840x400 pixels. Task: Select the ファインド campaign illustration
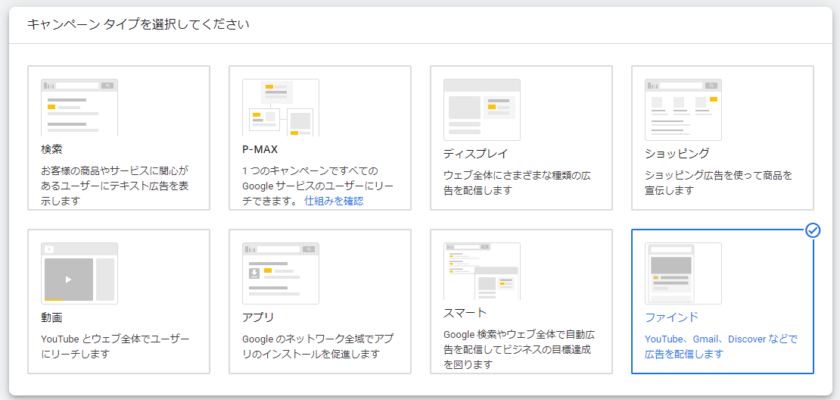point(683,273)
